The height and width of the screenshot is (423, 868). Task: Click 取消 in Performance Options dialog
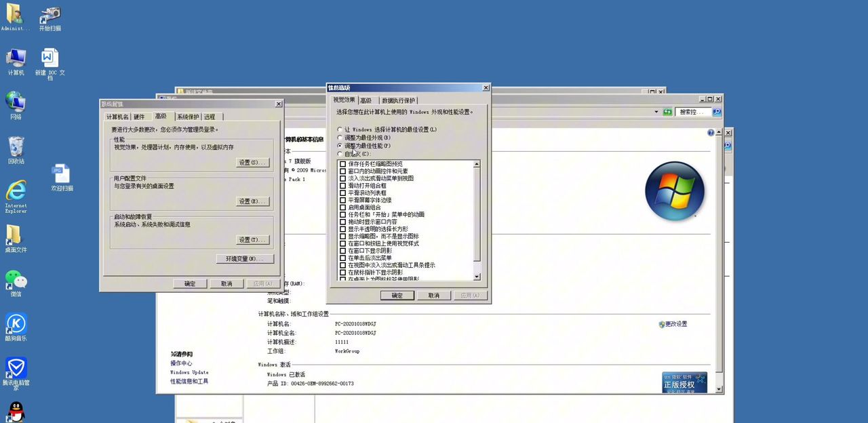(433, 296)
